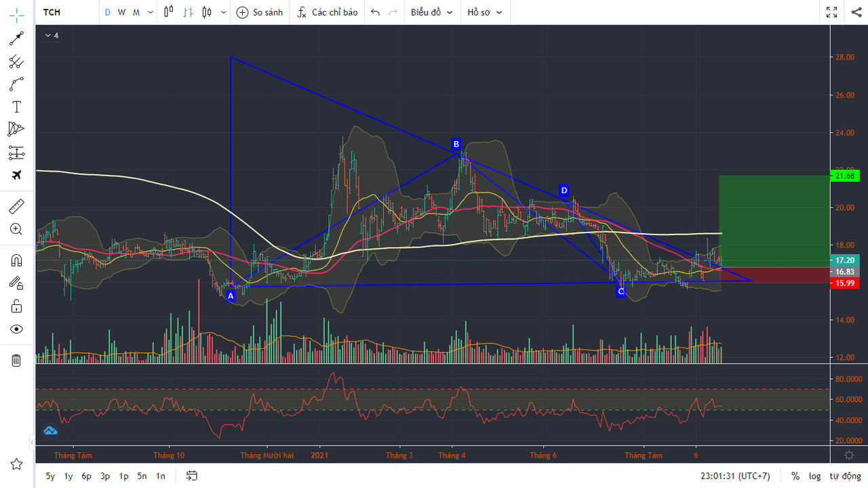Click the 21.68 target price label
The height and width of the screenshot is (488, 868).
tap(844, 176)
